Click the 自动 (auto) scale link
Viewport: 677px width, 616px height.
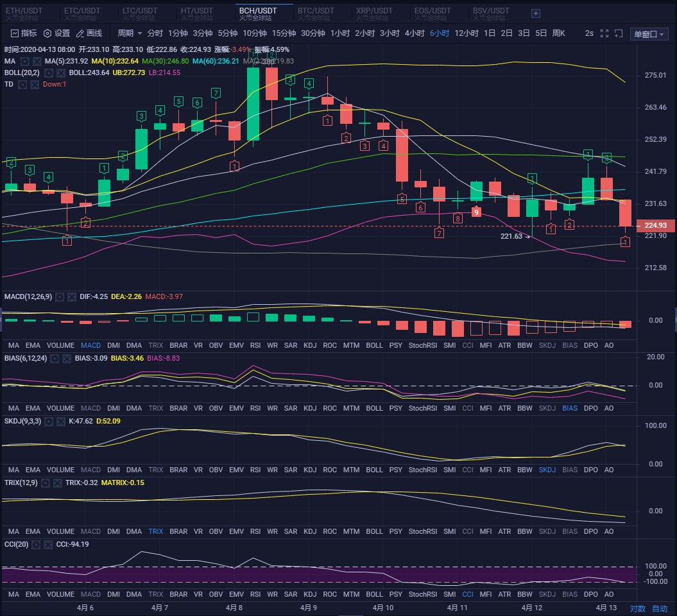click(660, 608)
